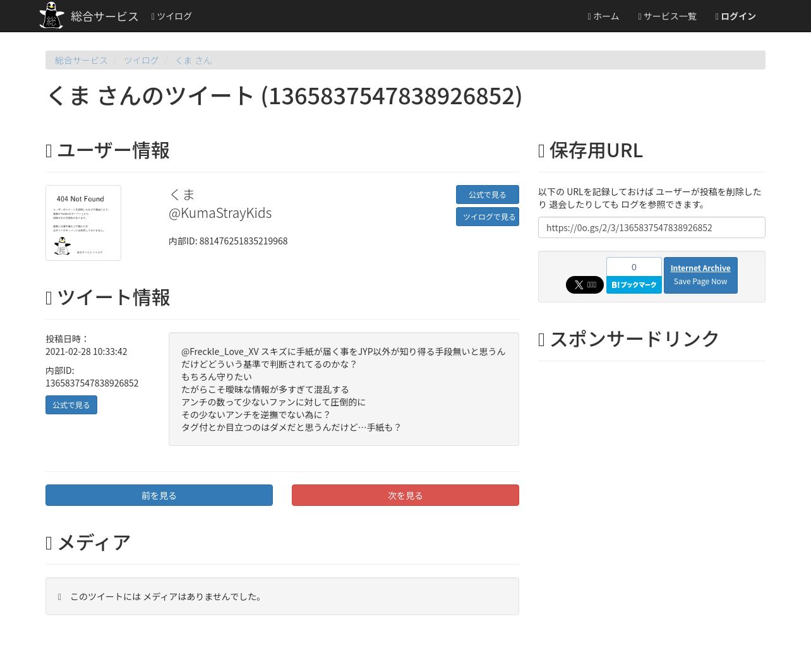This screenshot has height=672, width=811.
Task: Click the スポンサードリンク heading
Action: (628, 339)
